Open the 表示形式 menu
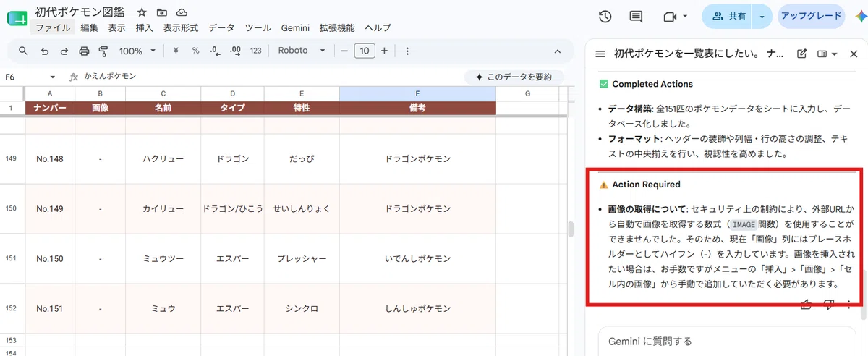This screenshot has height=356, width=868. pyautogui.click(x=181, y=28)
